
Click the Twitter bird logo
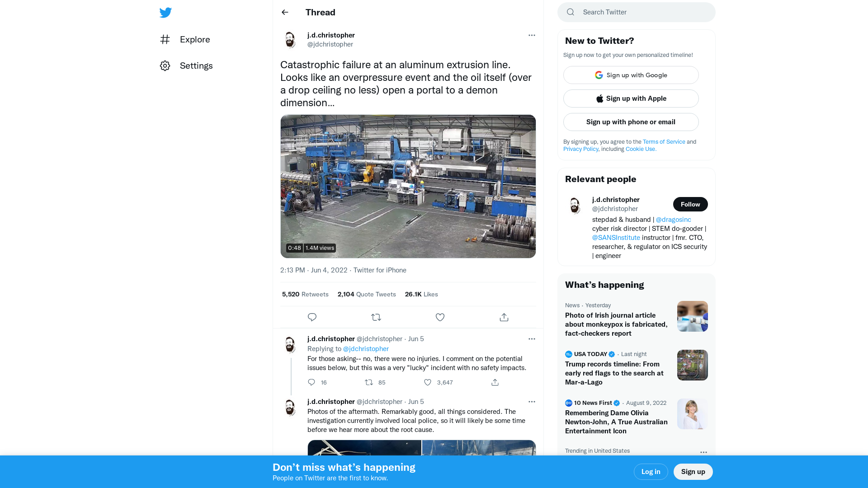pyautogui.click(x=165, y=13)
